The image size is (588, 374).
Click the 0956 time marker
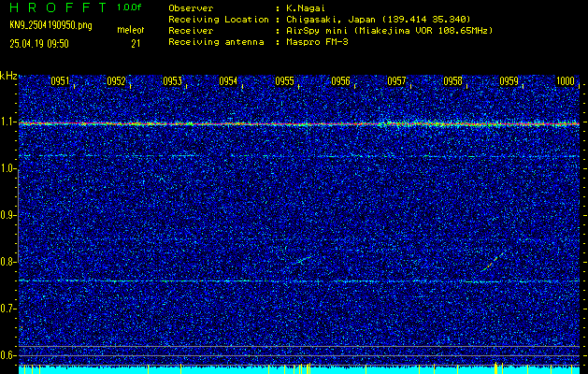point(340,81)
